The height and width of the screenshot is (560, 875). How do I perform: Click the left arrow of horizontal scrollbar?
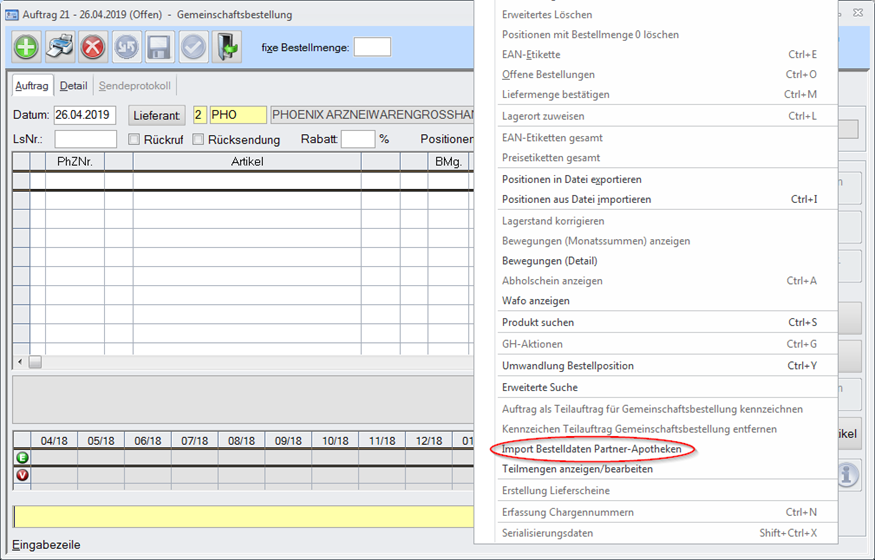click(19, 362)
